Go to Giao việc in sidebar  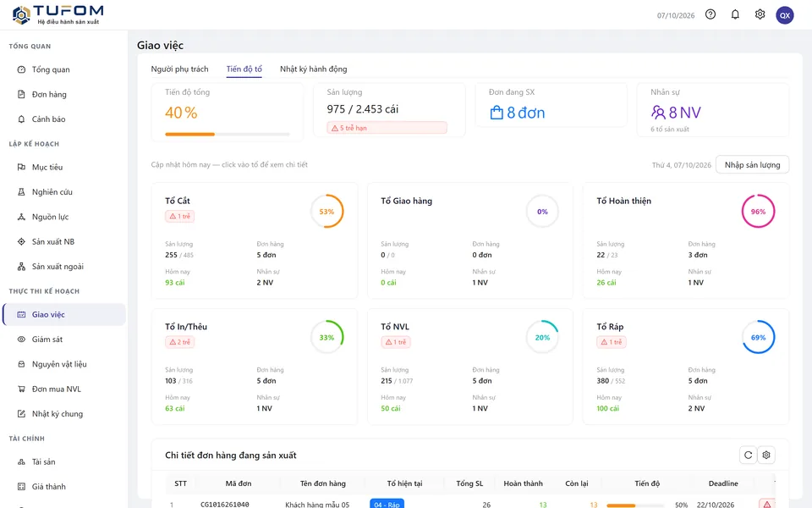pos(64,314)
